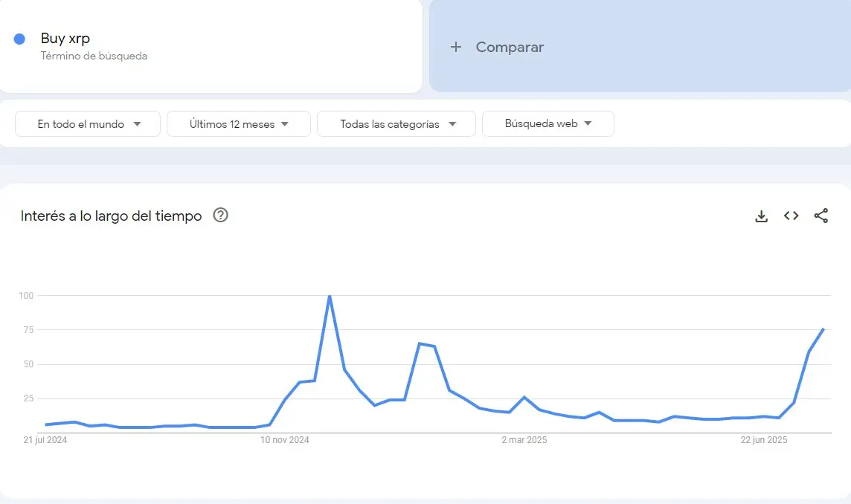Viewport: 851px width, 504px height.
Task: Click the 10 nov 2024 axis label
Action: pos(284,440)
